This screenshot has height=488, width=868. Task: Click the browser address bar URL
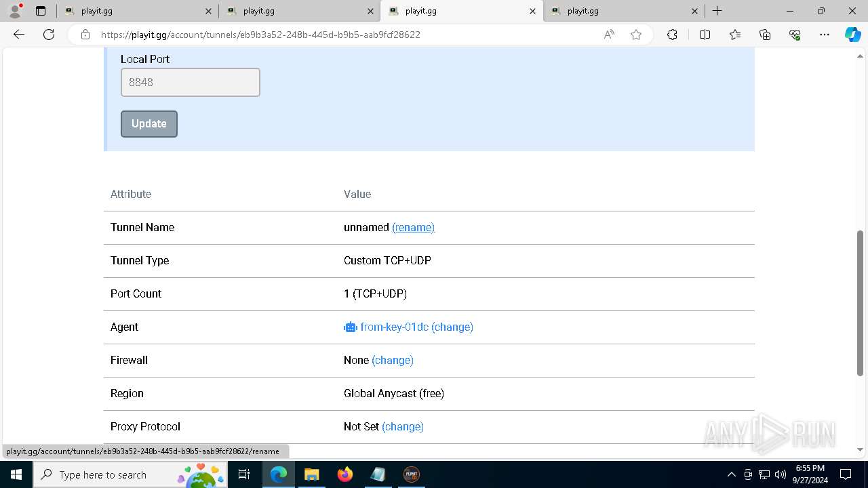(260, 35)
